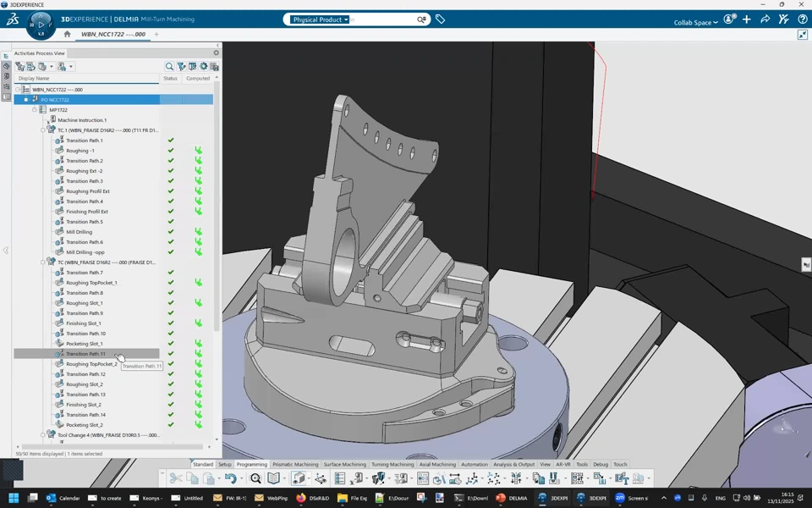Click the Calendar app in Windows taskbar
The width and height of the screenshot is (812, 508).
click(x=63, y=498)
